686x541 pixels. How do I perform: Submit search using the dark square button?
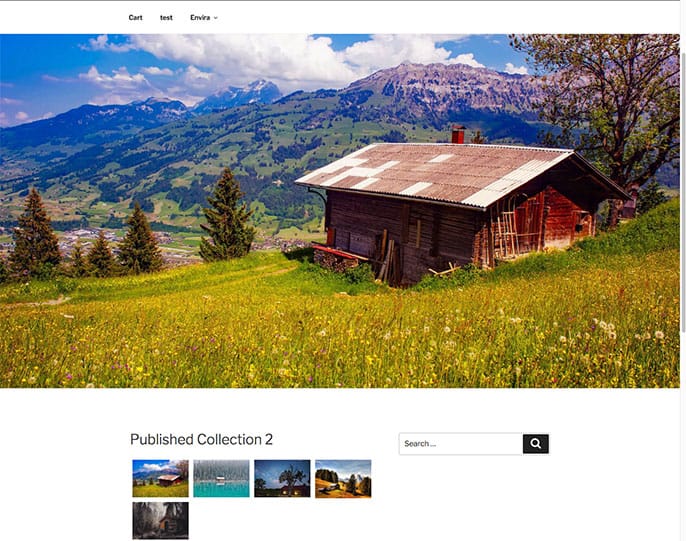(536, 444)
